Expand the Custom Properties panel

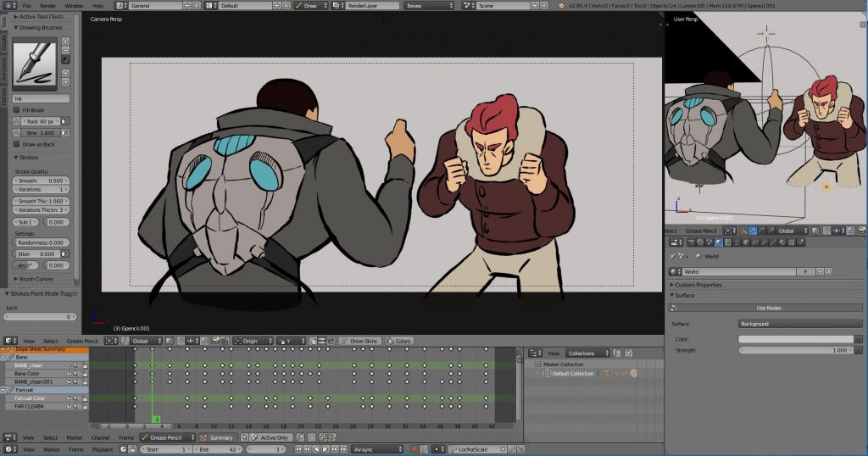pyautogui.click(x=698, y=285)
